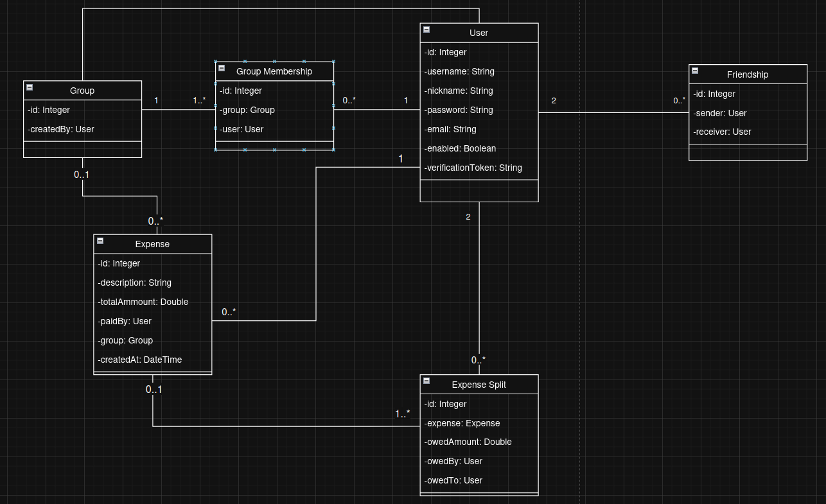
Task: Click the User class title header
Action: pyautogui.click(x=479, y=33)
